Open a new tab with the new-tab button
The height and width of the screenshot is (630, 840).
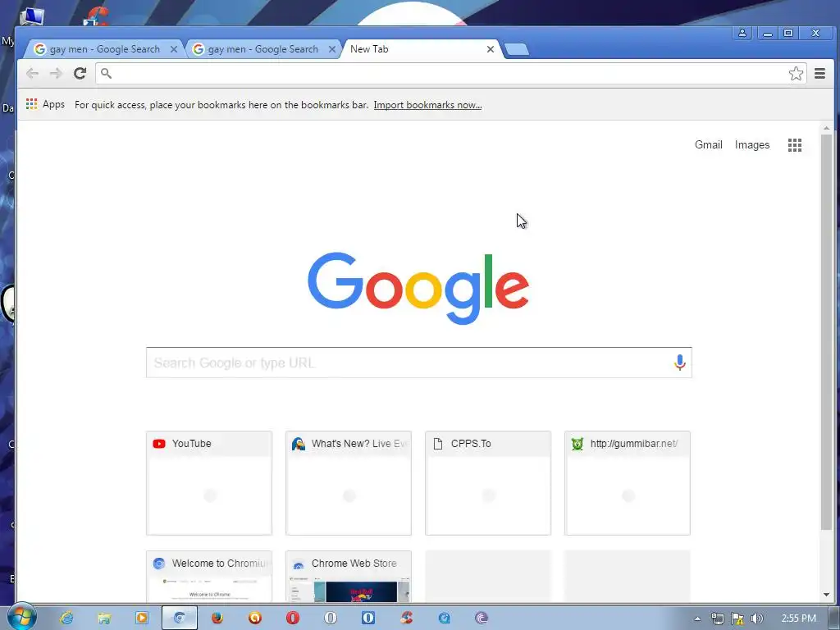tap(517, 49)
